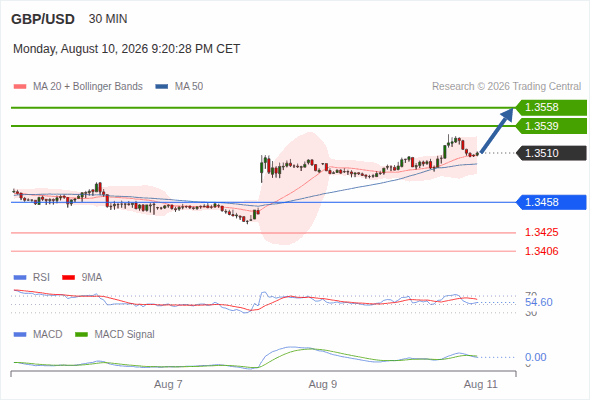590x400 pixels.
Task: Select the date and time text line
Action: [x=126, y=49]
